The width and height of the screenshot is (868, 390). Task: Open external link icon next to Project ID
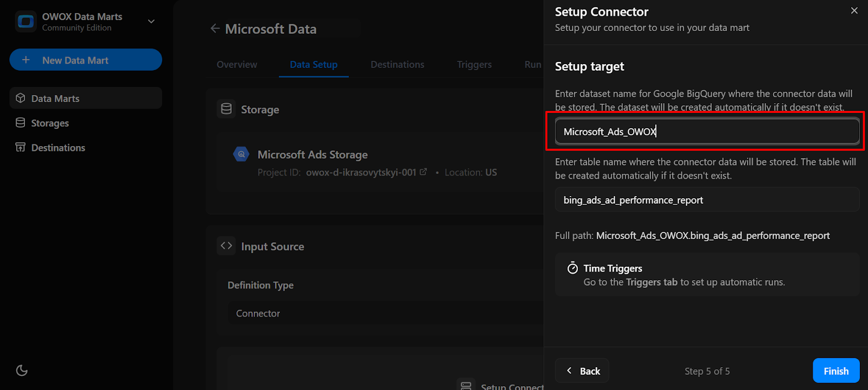coord(423,172)
